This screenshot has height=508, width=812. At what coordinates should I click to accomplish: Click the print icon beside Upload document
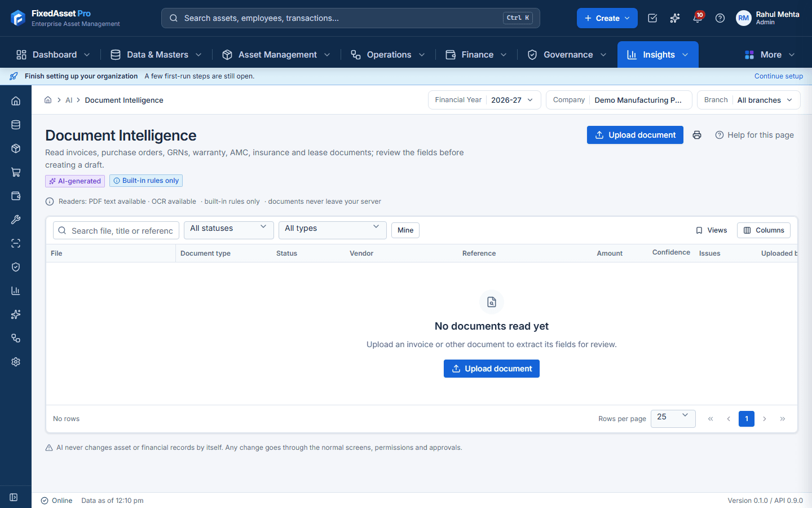click(x=697, y=135)
